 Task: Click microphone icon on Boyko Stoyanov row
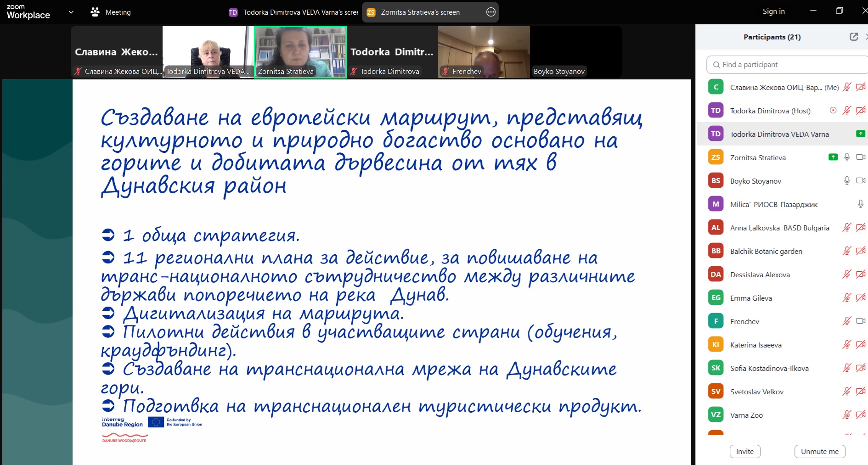847,181
